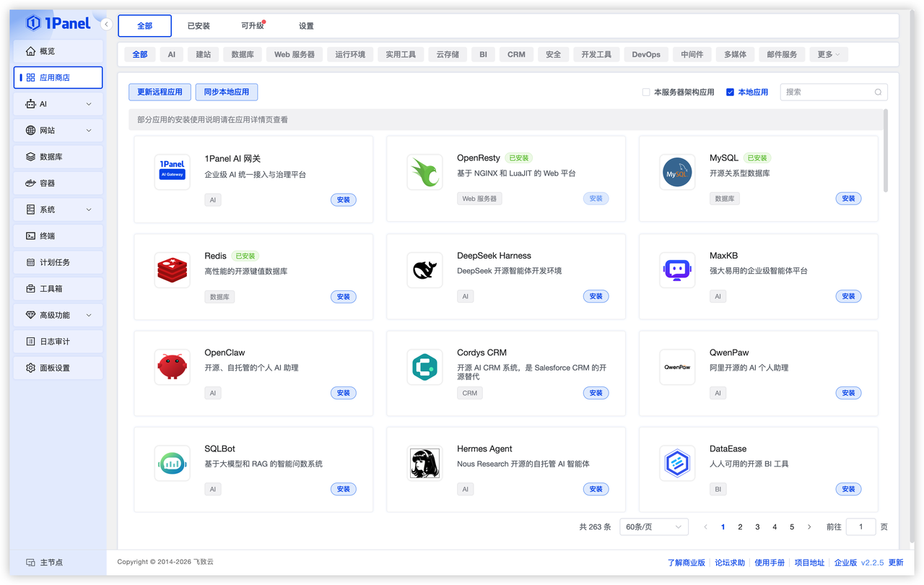This screenshot has height=585, width=924.
Task: Click the 终端 terminal icon
Action: [30, 235]
